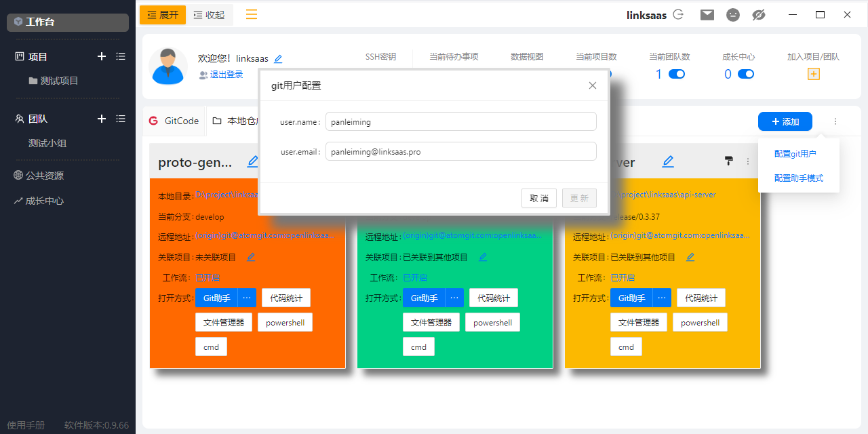Open Git助手 on the green card
Screen dimensions: 868x434
424,298
